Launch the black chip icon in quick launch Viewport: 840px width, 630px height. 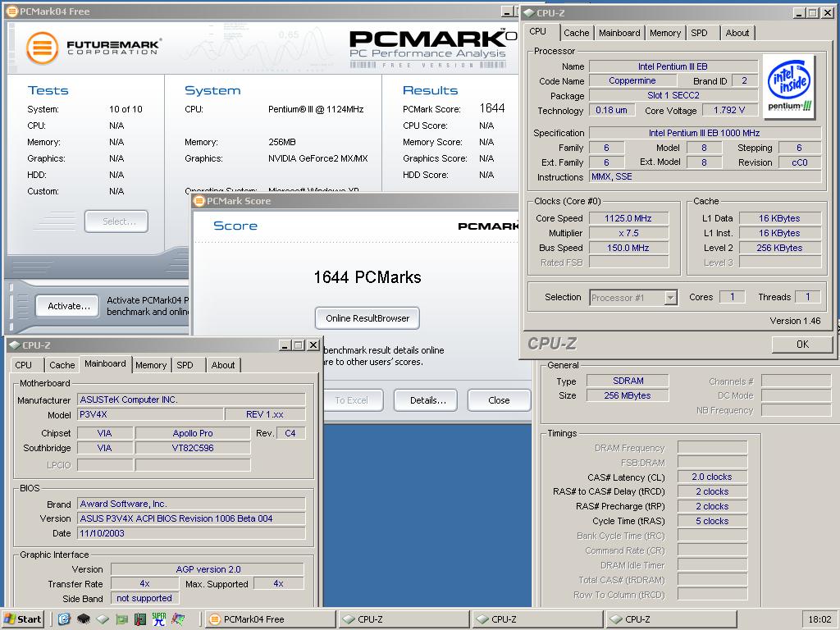[83, 619]
